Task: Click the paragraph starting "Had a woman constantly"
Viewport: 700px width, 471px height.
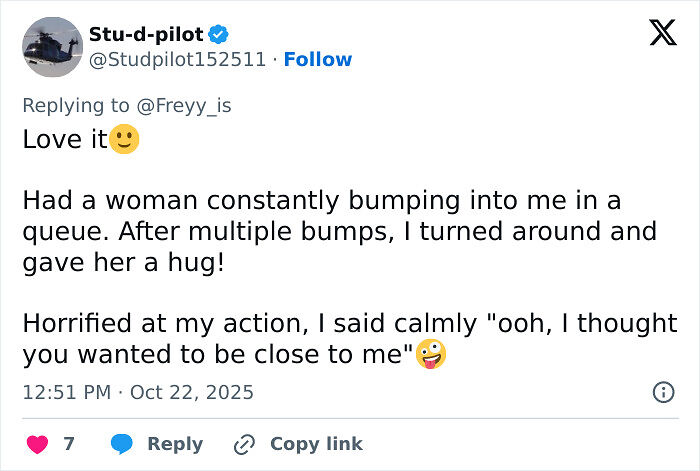Action: 339,231
